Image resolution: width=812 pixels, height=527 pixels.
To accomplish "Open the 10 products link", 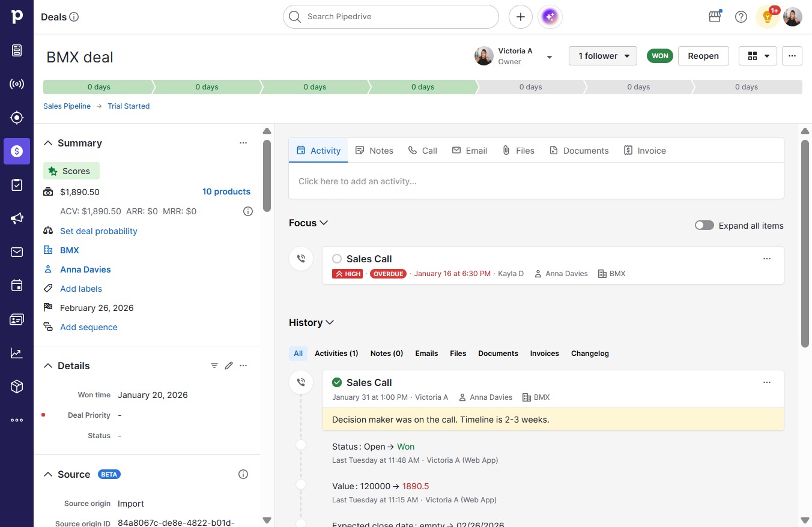I will tap(226, 191).
